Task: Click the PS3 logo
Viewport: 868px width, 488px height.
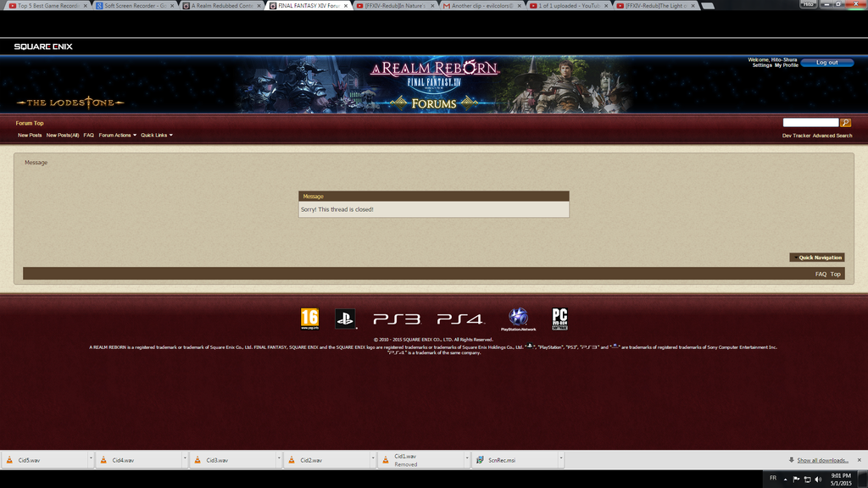Action: tap(397, 319)
